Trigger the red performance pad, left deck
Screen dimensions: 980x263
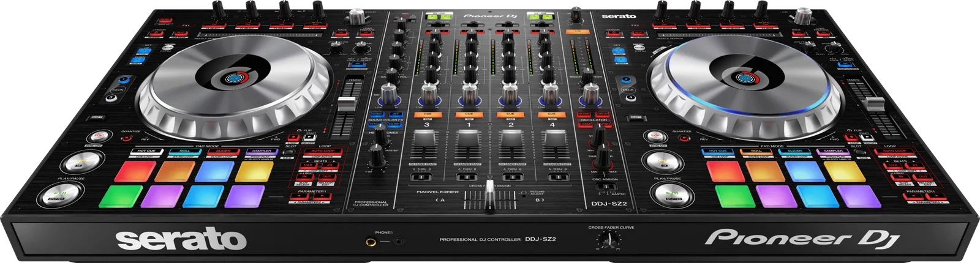tap(136, 172)
